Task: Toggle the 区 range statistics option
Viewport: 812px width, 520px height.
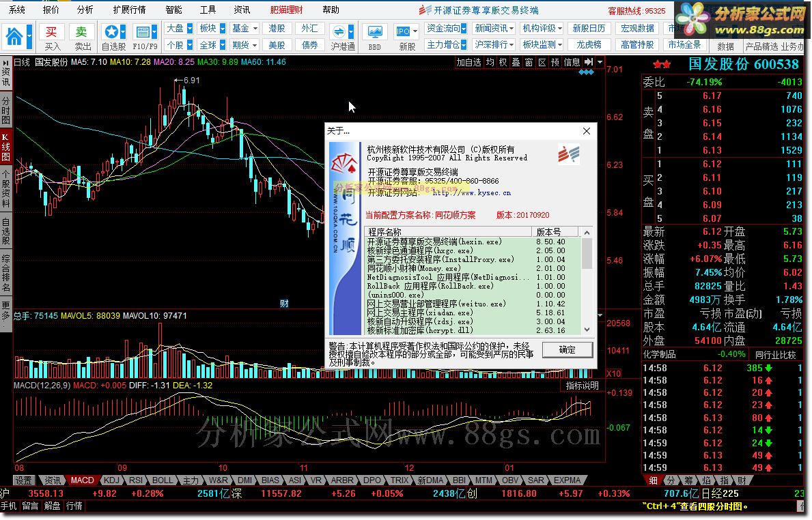Action: click(x=542, y=62)
